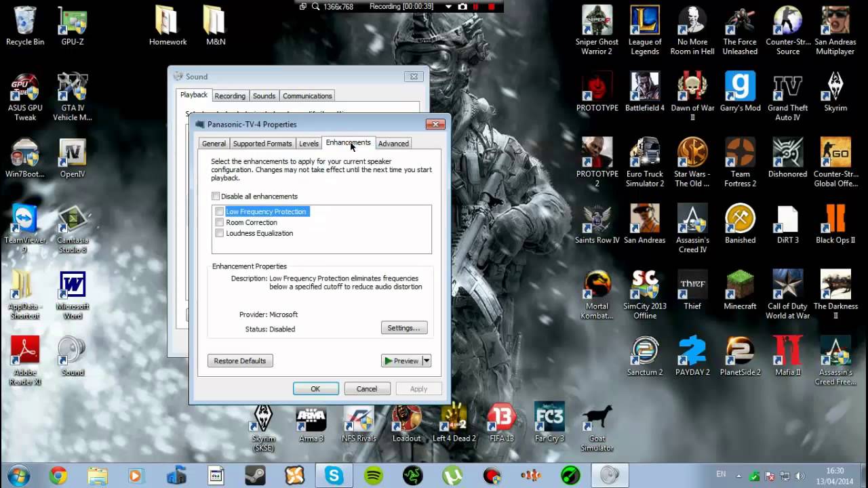868x488 pixels.
Task: Open Steam from the taskbar
Action: pyautogui.click(x=255, y=476)
